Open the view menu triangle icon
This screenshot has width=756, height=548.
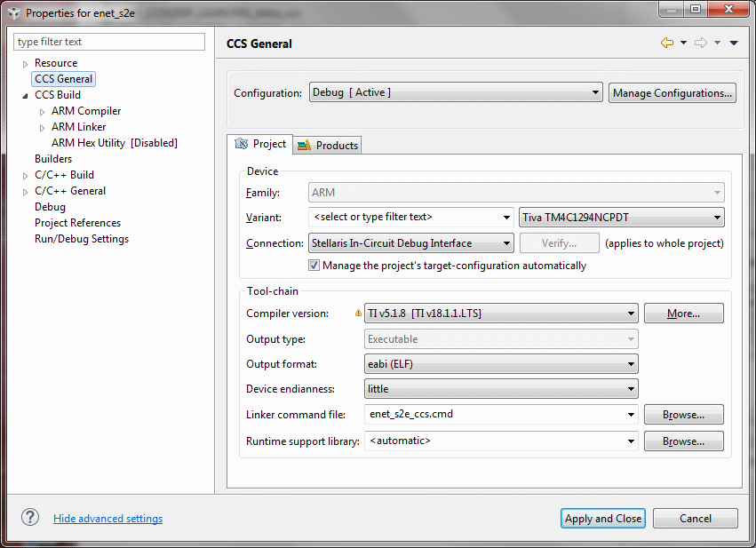tap(734, 43)
